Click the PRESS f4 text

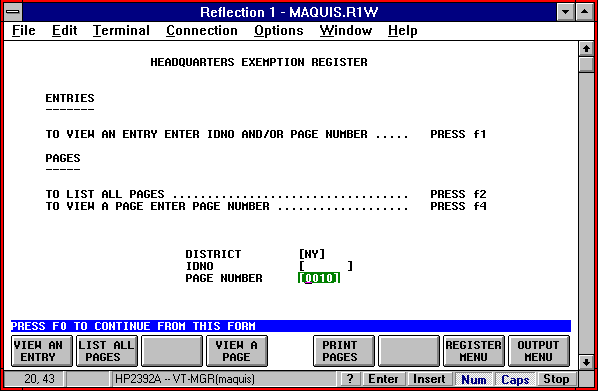[x=458, y=206]
